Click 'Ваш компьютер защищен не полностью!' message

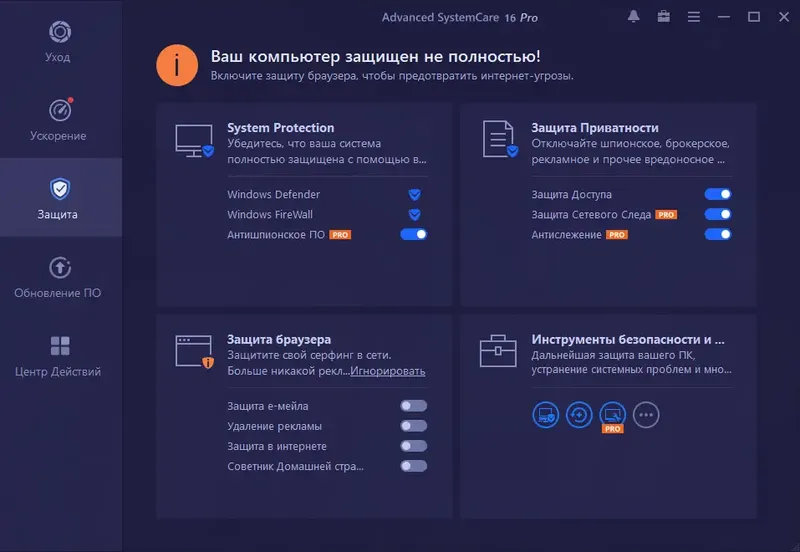(376, 56)
